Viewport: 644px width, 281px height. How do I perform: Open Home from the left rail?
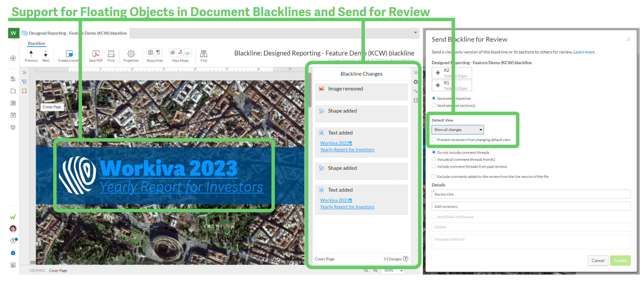(13, 79)
